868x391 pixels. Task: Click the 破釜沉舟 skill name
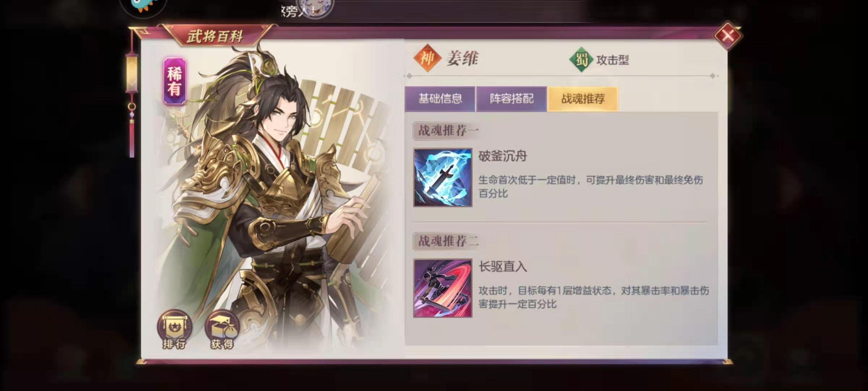coord(503,156)
